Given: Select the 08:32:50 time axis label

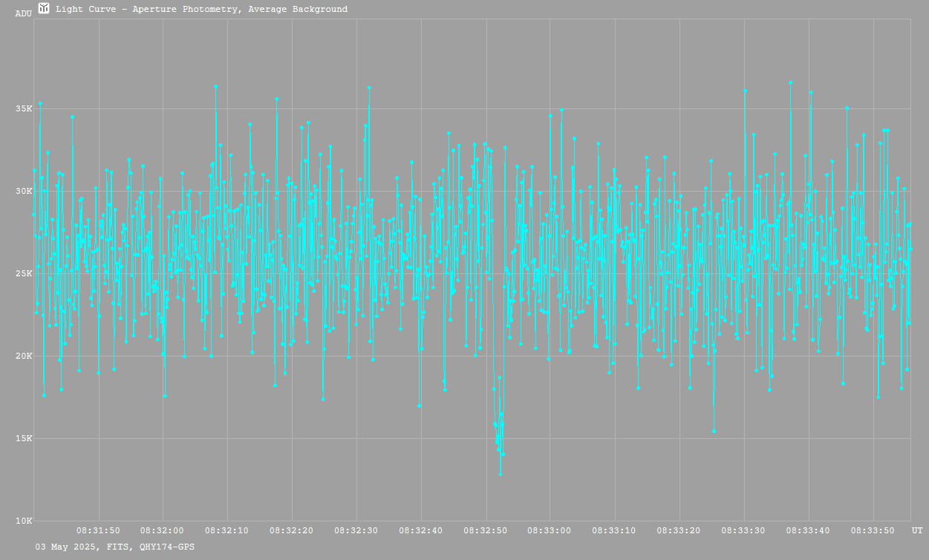Looking at the screenshot, I should (485, 530).
